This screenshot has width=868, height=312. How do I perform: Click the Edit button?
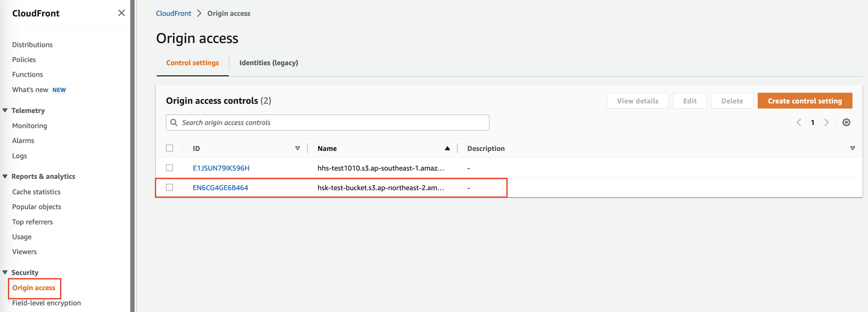(x=689, y=101)
